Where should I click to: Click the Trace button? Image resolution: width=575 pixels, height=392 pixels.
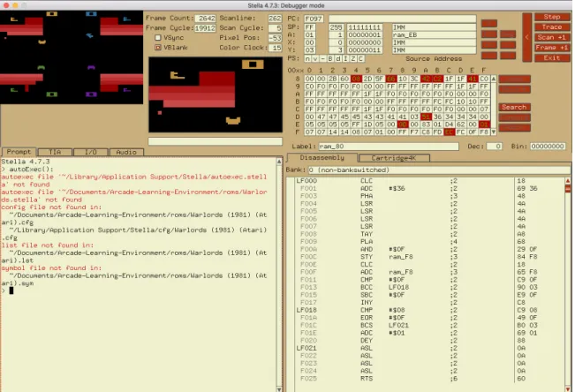552,27
